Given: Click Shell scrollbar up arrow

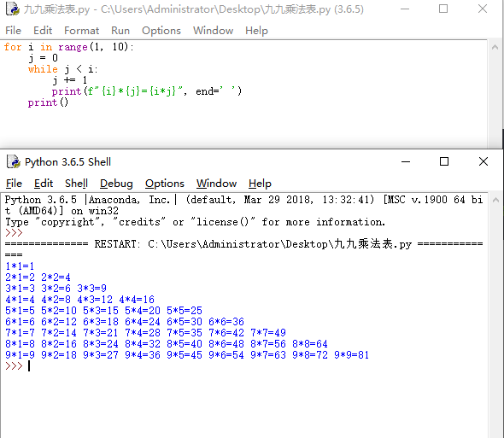Looking at the screenshot, I should point(495,200).
